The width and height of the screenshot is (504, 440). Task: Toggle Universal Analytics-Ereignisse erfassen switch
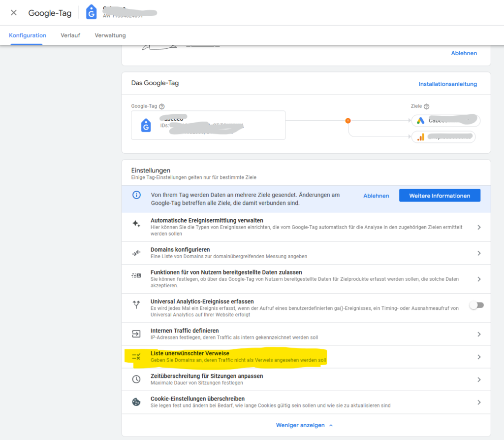(x=476, y=305)
